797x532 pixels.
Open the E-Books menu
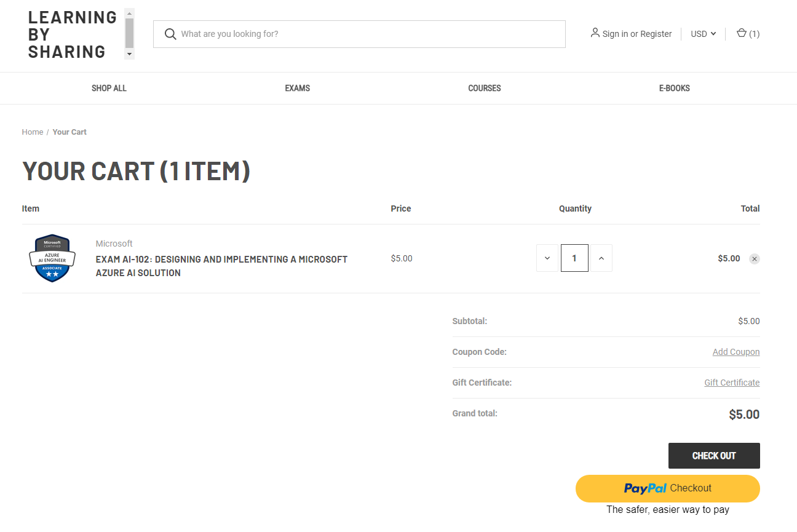coord(675,88)
